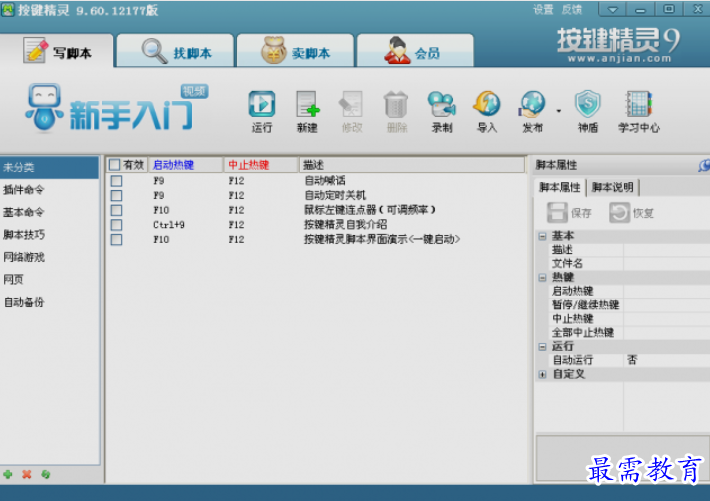Open the title bar dropdown arrow menu

[612, 9]
